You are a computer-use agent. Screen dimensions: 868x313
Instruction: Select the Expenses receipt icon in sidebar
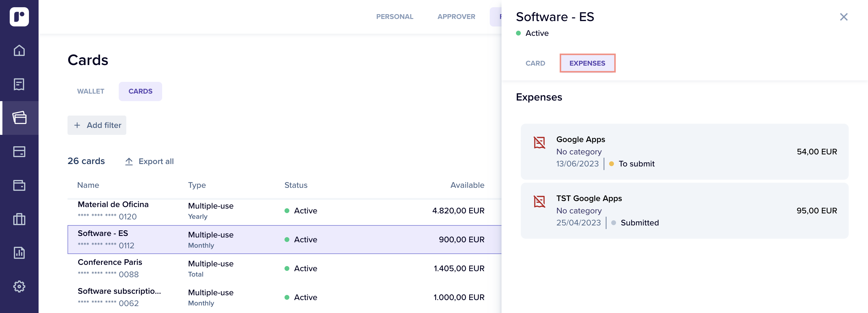[19, 84]
